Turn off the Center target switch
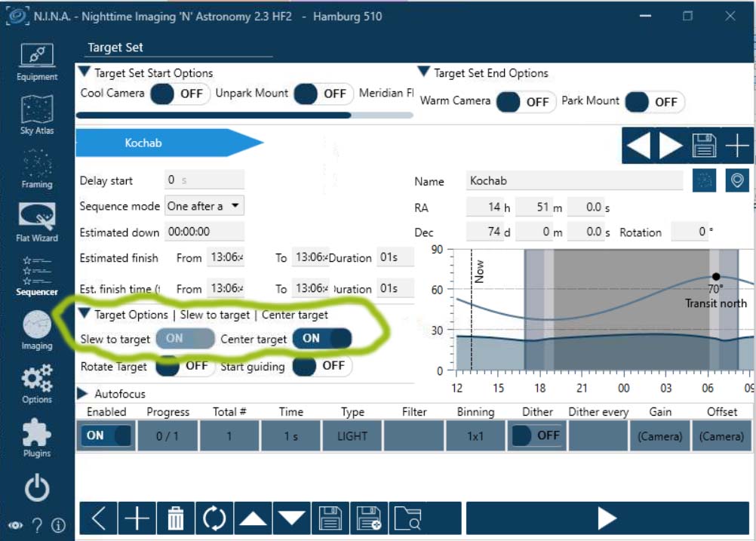The width and height of the screenshot is (756, 541). coord(322,339)
